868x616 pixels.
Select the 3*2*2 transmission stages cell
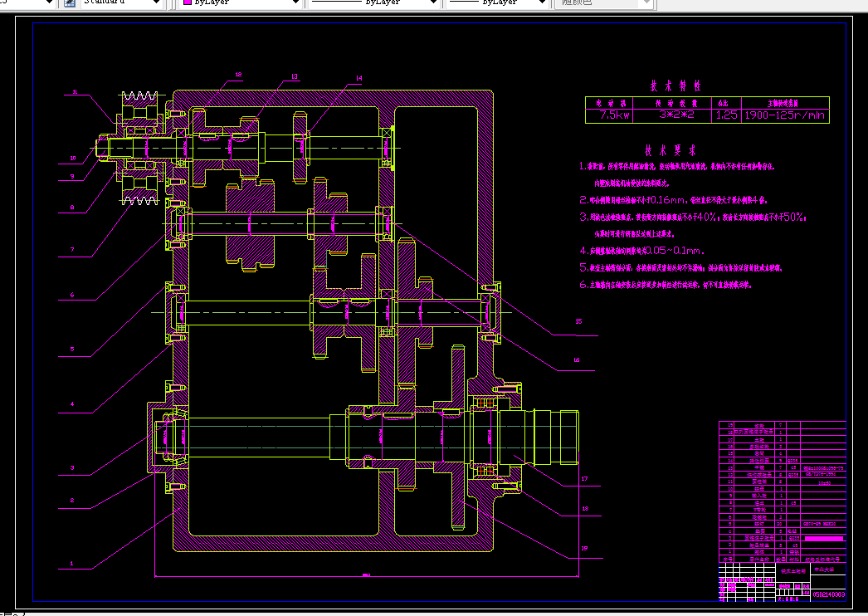[673, 115]
